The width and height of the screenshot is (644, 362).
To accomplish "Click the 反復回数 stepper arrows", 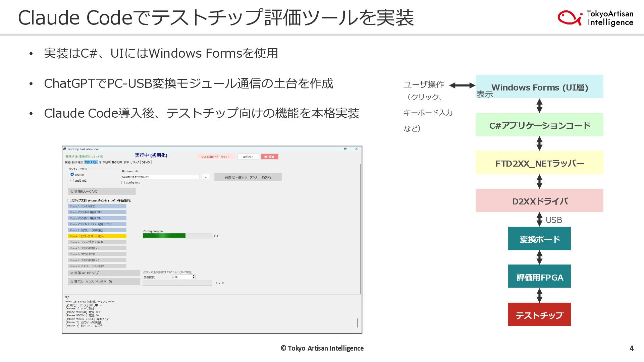I will [x=194, y=277].
